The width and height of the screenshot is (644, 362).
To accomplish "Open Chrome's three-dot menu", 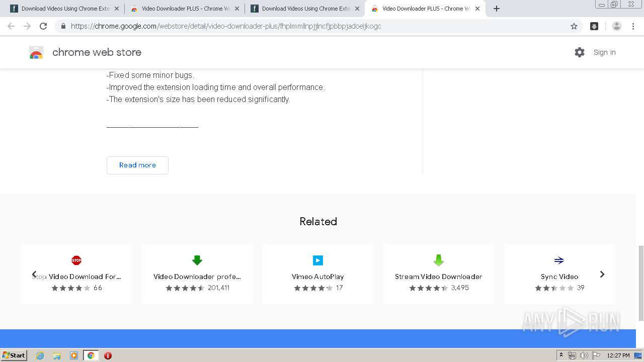I will pyautogui.click(x=633, y=26).
